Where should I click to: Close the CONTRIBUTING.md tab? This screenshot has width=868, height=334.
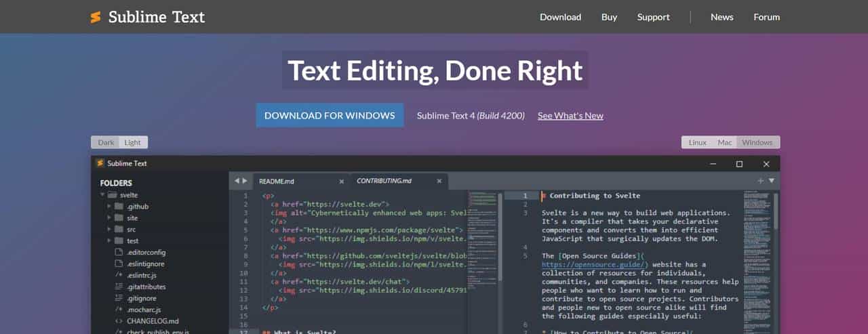[x=439, y=182]
